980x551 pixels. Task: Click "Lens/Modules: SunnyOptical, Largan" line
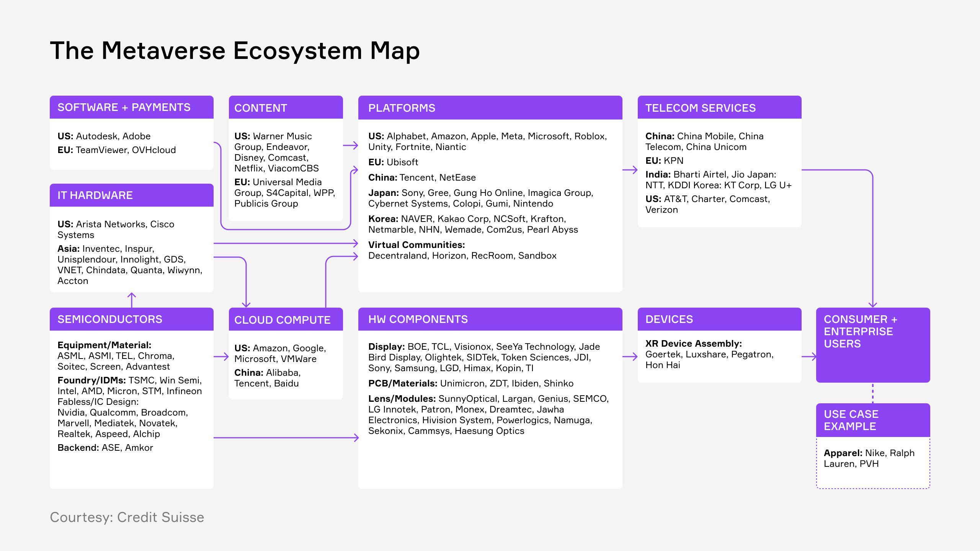click(488, 399)
